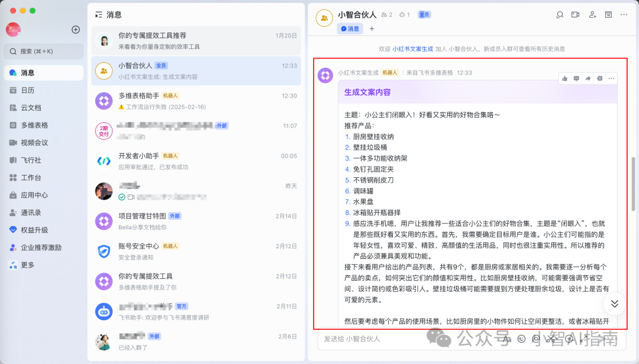Open the emoji picker in the message box
This screenshot has width=639, height=364.
[521, 339]
